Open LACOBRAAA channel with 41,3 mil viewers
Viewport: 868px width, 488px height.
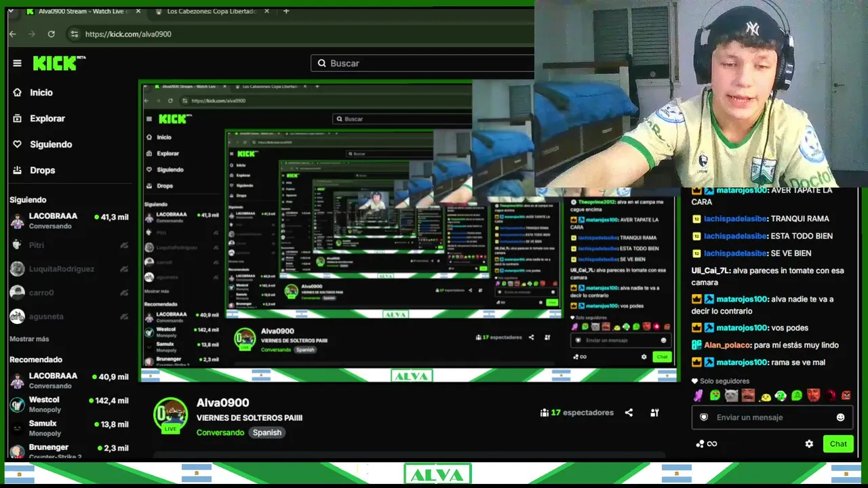(x=69, y=221)
